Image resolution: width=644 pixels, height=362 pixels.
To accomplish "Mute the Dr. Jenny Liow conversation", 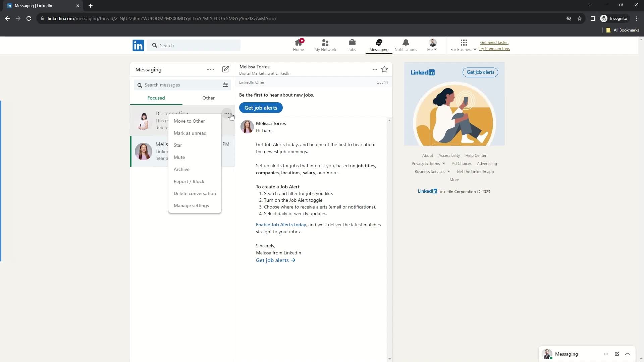I will click(179, 157).
